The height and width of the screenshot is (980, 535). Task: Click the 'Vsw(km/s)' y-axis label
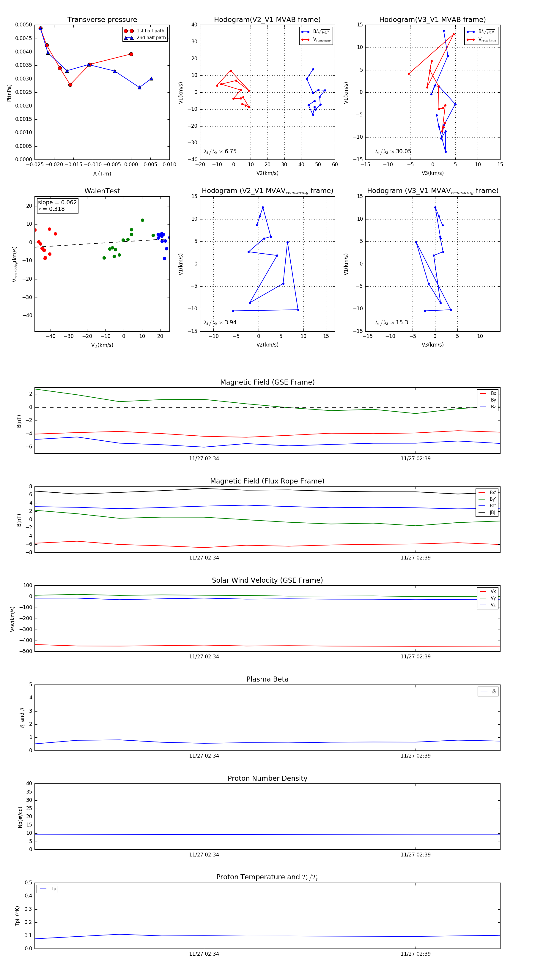click(x=12, y=619)
